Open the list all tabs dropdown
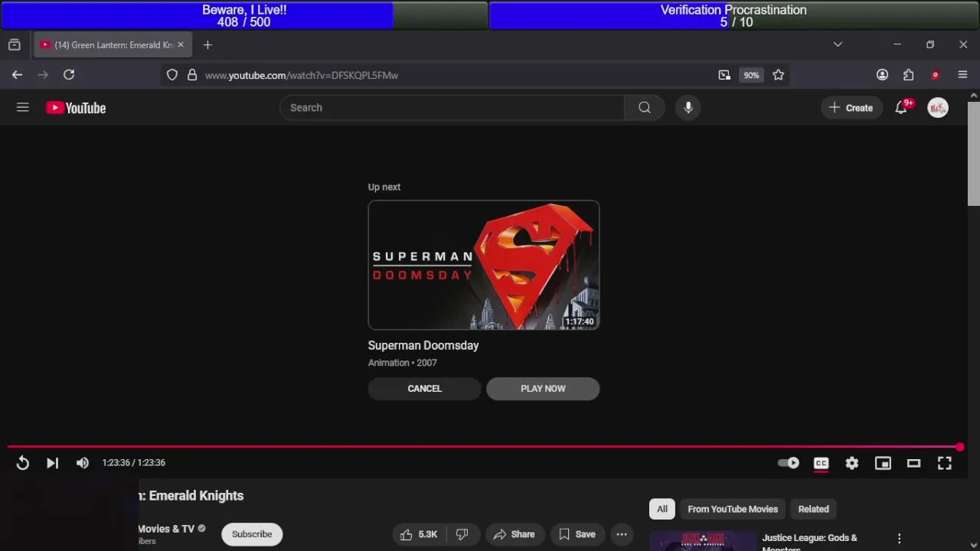Viewport: 980px width, 551px height. 838,45
